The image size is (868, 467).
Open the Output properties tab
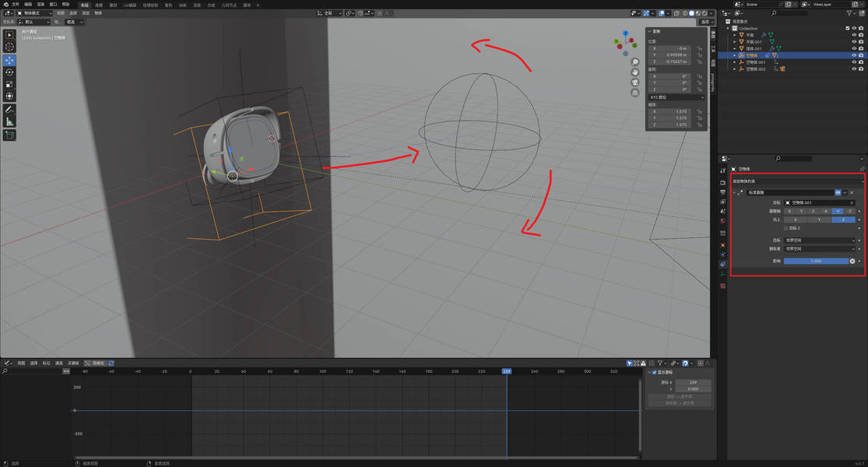pos(722,192)
